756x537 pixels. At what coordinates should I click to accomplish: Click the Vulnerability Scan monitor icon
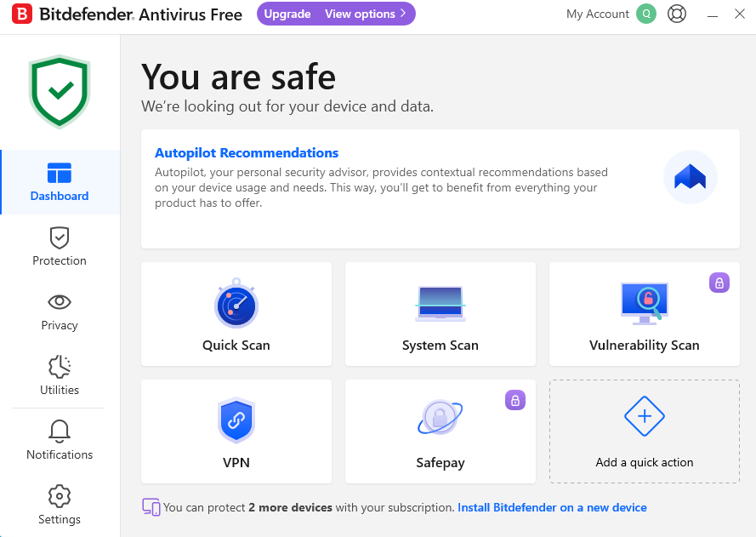645,302
